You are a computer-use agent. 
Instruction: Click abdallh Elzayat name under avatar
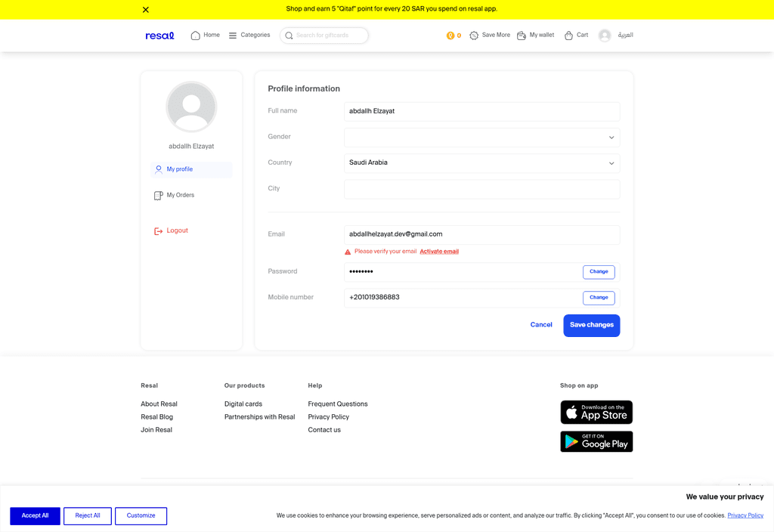(191, 147)
